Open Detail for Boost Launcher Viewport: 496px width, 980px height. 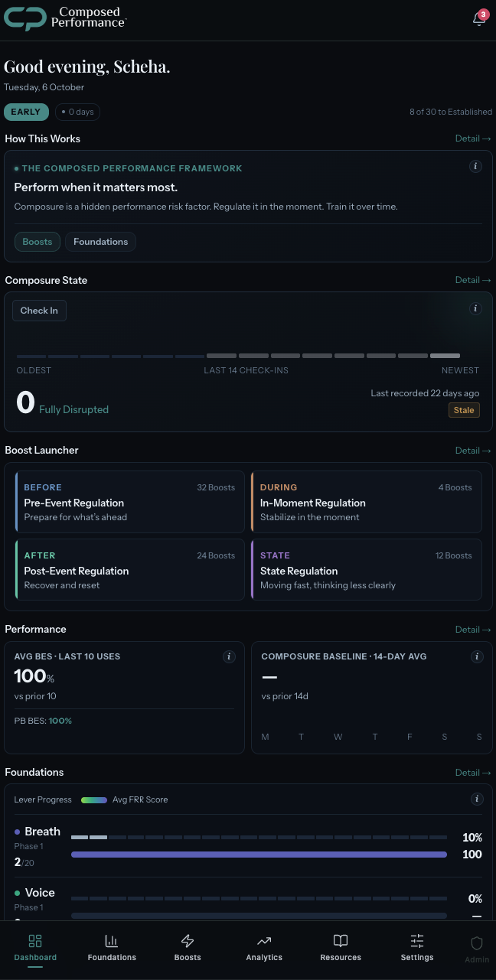click(x=473, y=451)
